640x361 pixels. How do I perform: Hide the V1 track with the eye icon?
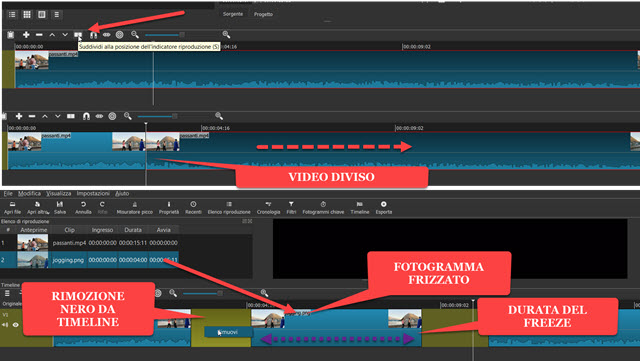16,325
